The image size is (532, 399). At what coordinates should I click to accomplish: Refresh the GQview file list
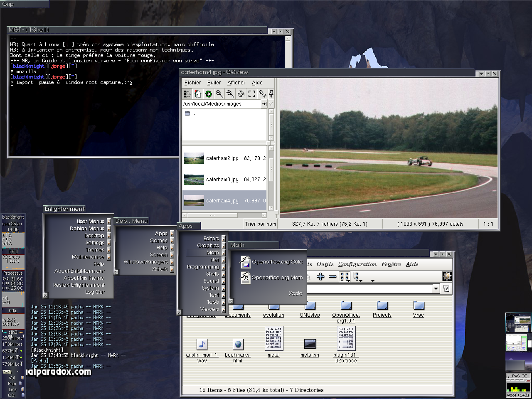209,94
